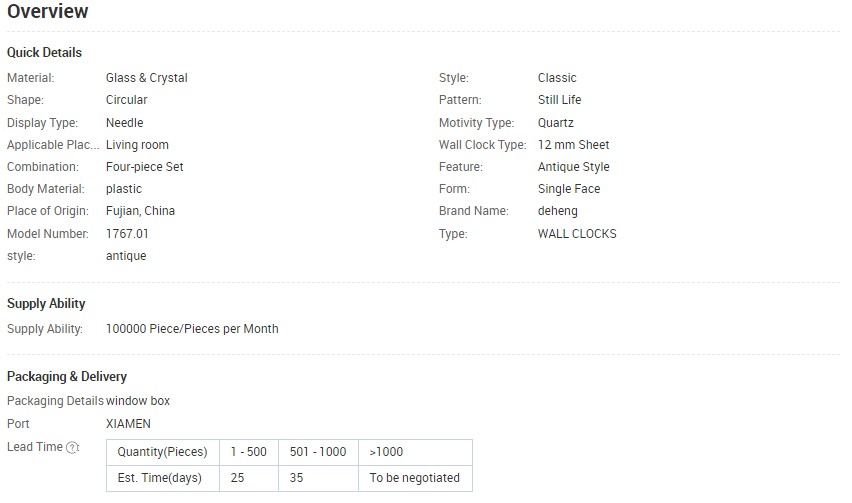Click the 100000 Piece/Pieces per Month text
Viewport: 852px width, 503px height.
[192, 329]
